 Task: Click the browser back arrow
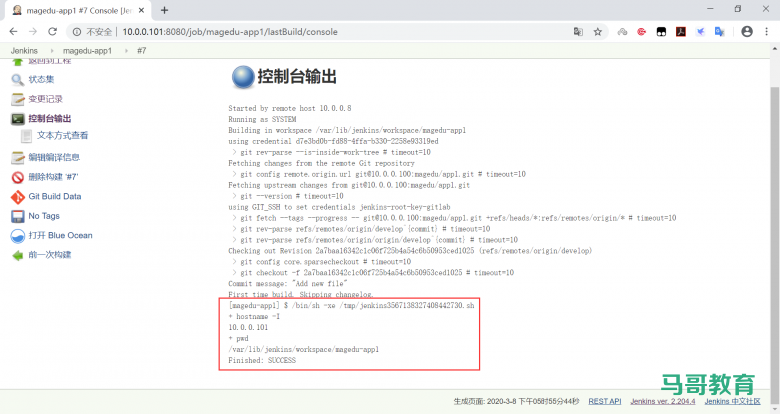coord(13,31)
